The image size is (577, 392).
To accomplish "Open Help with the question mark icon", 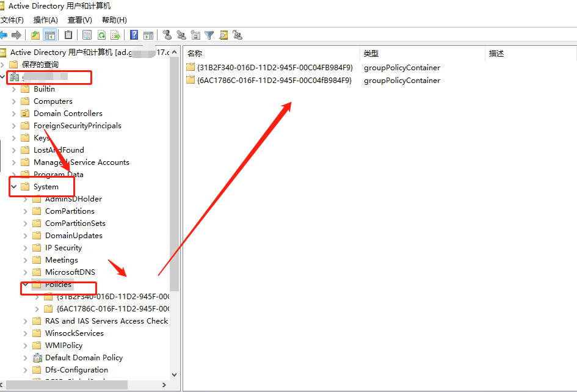I will point(134,35).
